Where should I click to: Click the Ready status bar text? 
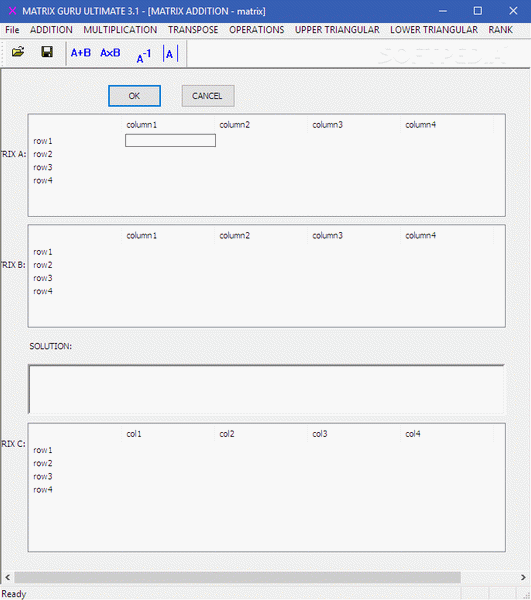coord(14,593)
